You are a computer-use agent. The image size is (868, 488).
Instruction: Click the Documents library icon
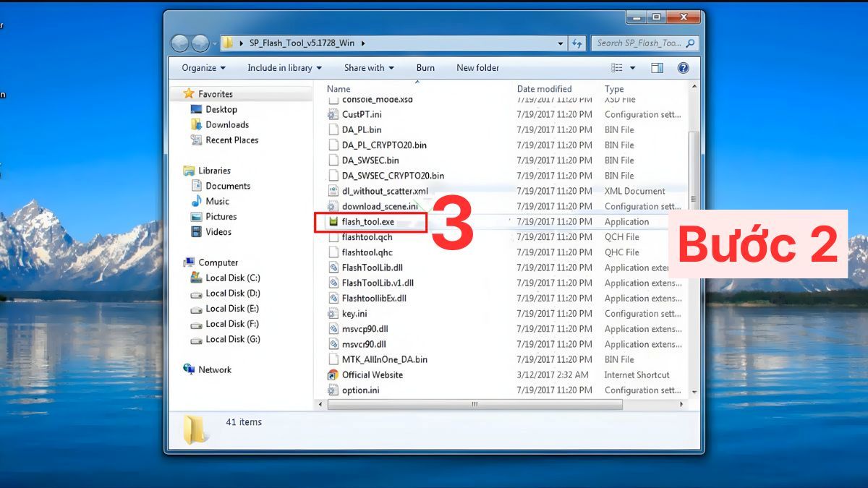pos(196,186)
